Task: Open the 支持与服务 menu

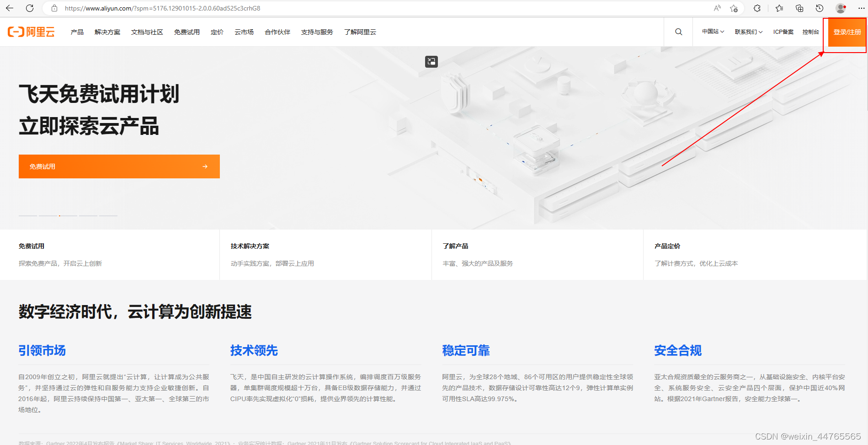Action: tap(317, 32)
